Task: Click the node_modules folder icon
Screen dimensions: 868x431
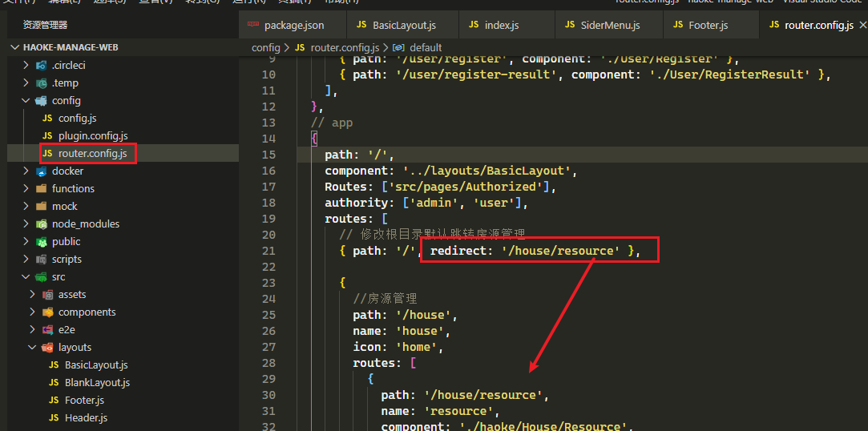Action: [x=42, y=224]
